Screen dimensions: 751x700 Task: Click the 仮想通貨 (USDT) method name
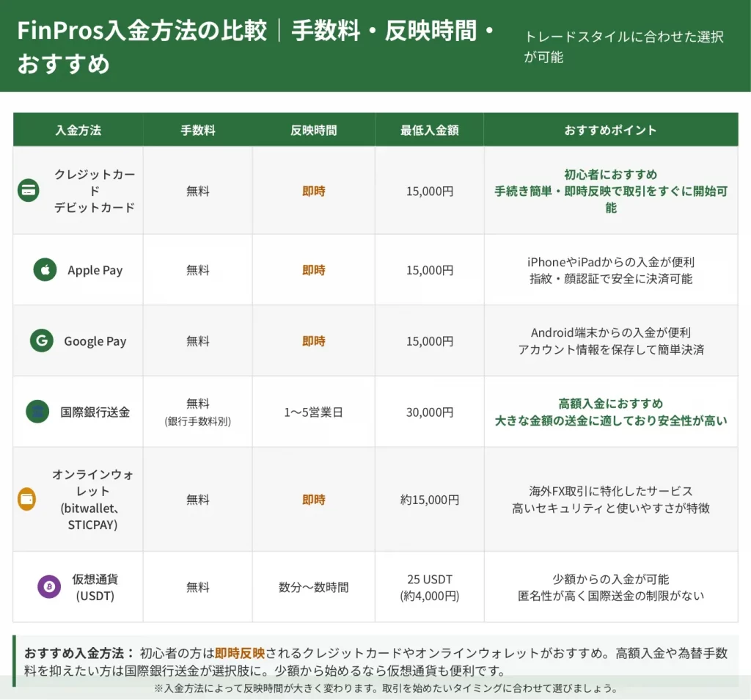click(x=95, y=587)
